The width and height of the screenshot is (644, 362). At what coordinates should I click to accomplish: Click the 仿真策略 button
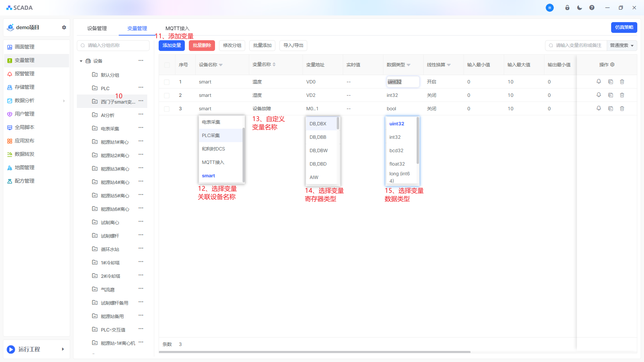tap(624, 27)
